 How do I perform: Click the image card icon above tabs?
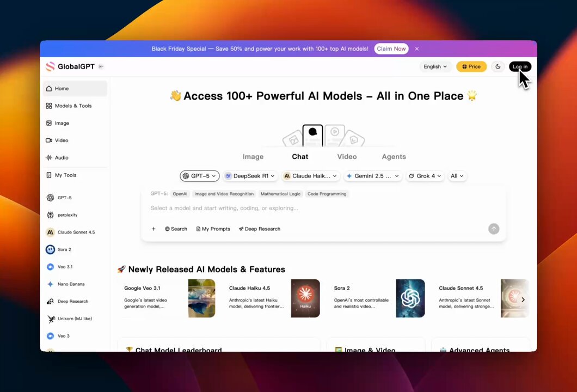pos(293,139)
